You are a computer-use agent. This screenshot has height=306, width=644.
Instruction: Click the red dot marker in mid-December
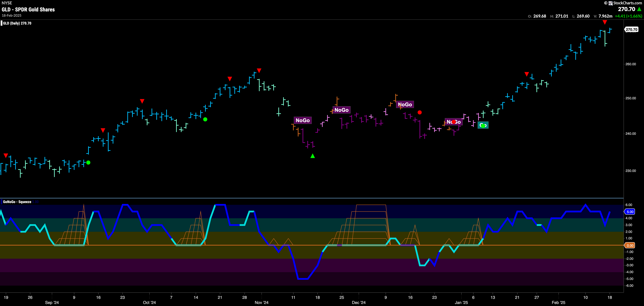(420, 112)
